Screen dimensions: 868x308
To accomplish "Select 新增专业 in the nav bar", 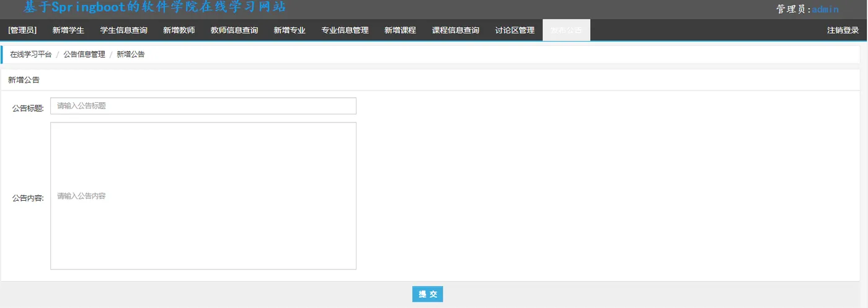I will (290, 30).
